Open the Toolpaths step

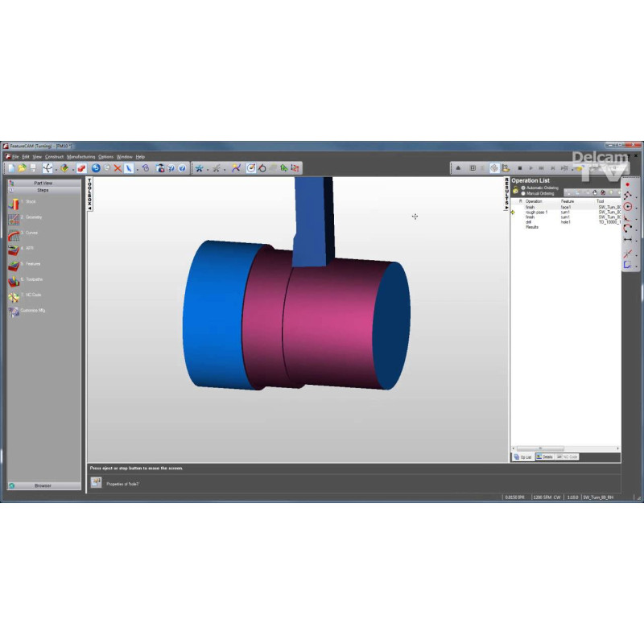coord(14,280)
